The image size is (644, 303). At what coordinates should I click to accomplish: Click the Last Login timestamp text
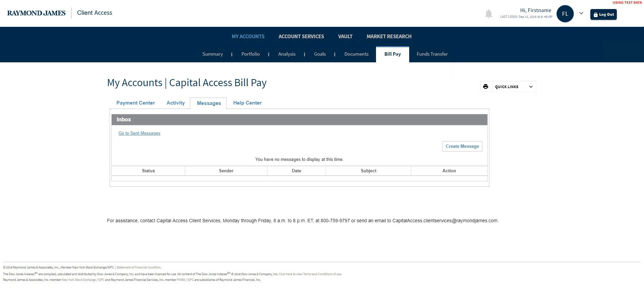pyautogui.click(x=526, y=17)
